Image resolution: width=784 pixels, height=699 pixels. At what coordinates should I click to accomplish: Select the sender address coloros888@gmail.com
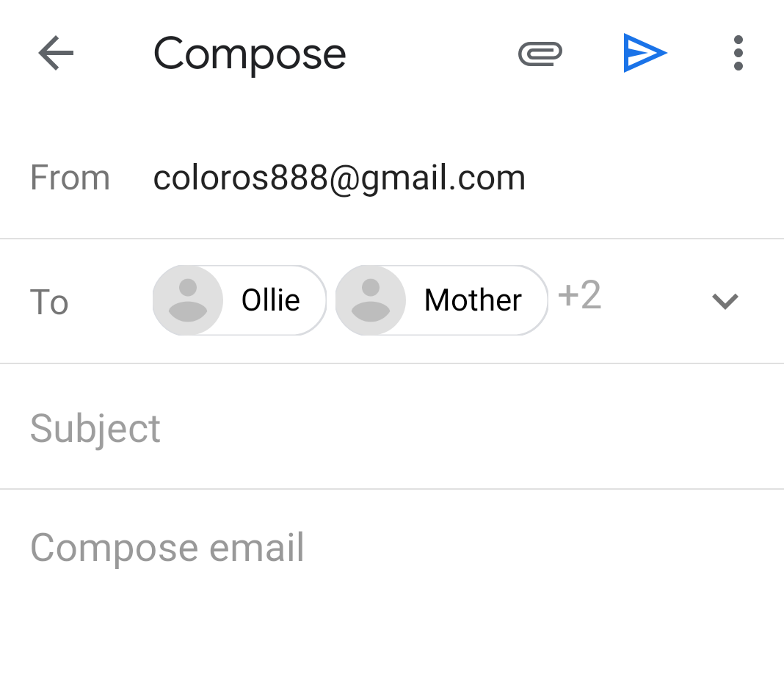point(339,178)
